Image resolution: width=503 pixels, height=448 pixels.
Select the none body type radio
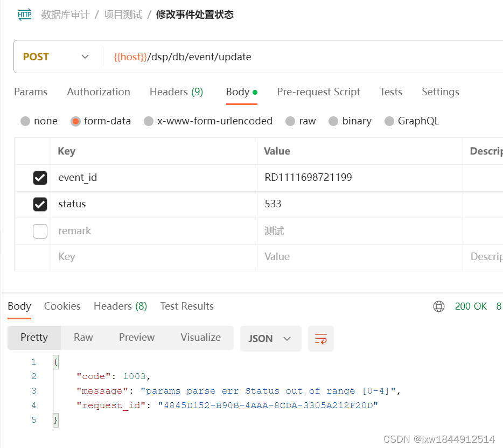(x=25, y=121)
